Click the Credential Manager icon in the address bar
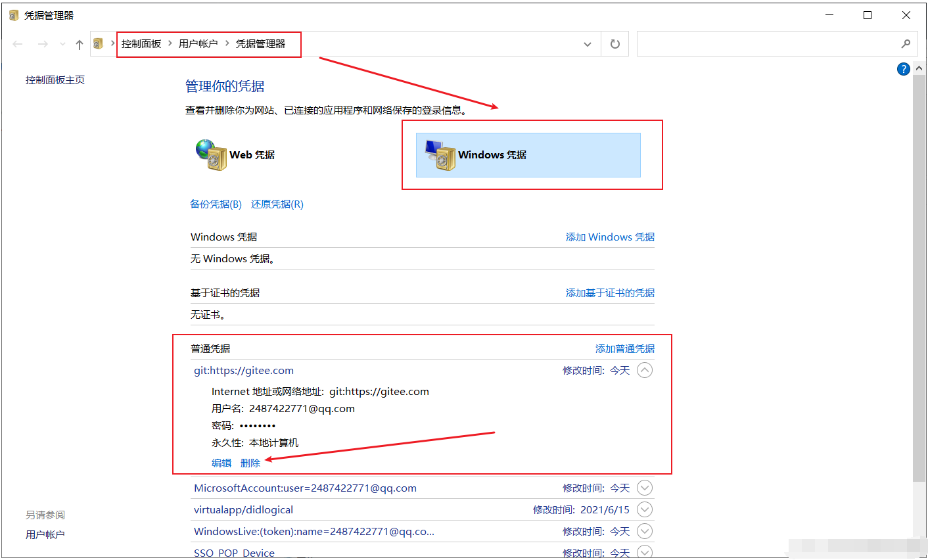Screen dimensions: 928x560 pos(99,44)
